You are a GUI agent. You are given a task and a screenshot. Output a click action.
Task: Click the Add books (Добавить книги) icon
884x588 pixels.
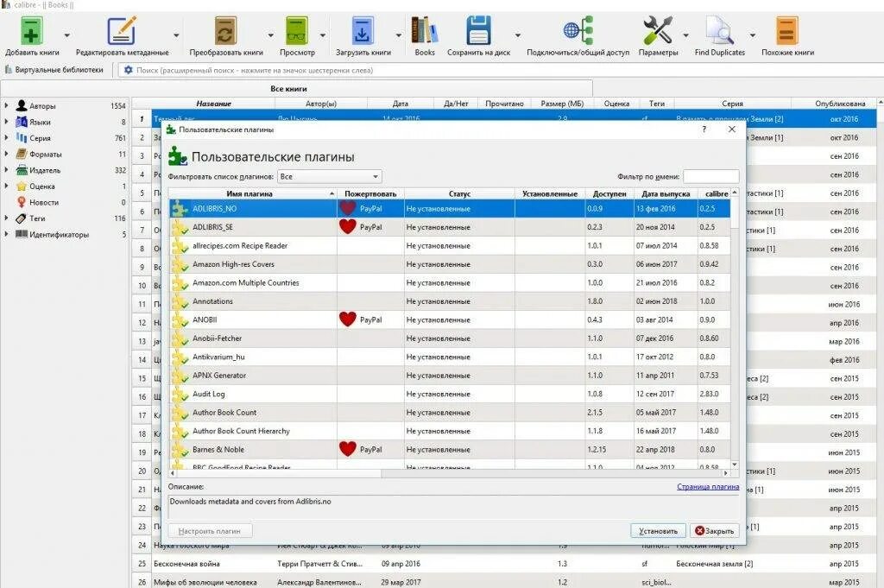point(32,30)
